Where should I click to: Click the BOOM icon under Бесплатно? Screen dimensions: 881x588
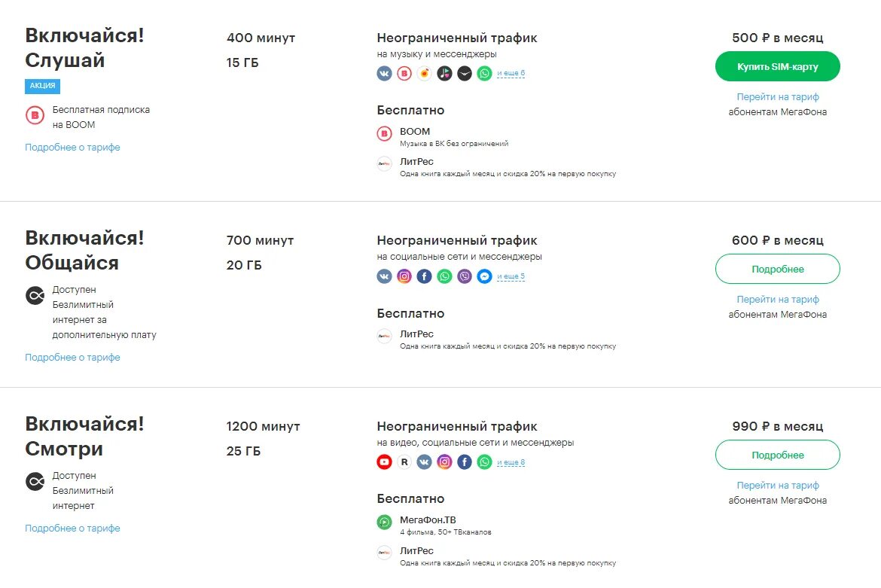(x=384, y=134)
